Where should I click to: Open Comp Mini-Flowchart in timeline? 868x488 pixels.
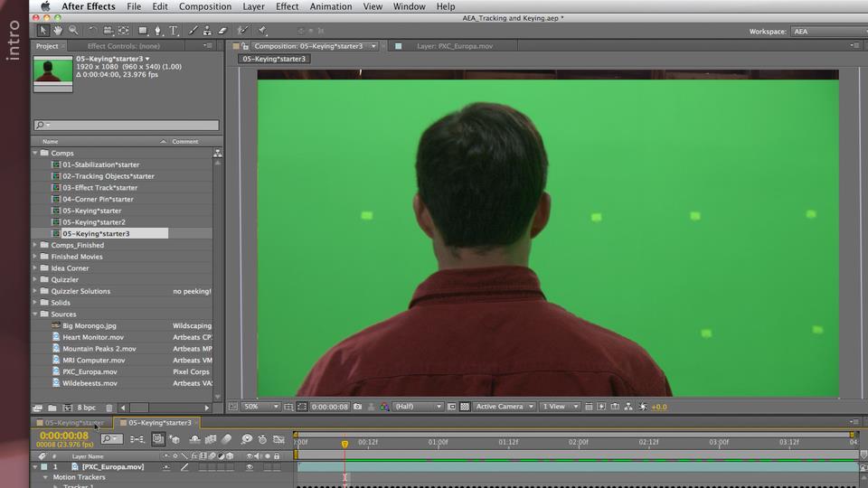137,439
